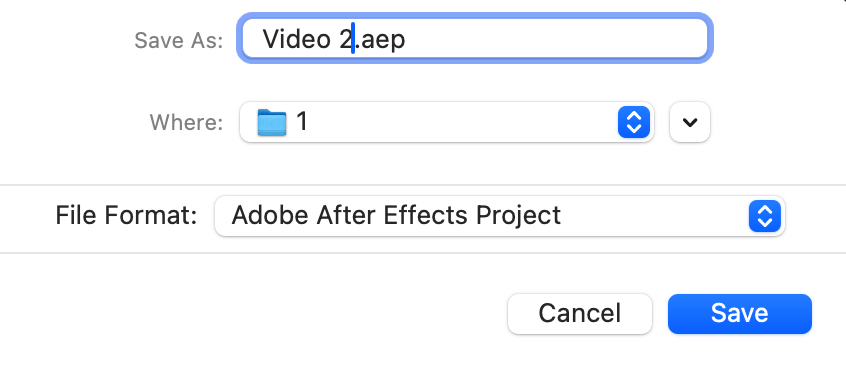Place cursor after "2" in the filename
The width and height of the screenshot is (846, 368).
point(353,39)
